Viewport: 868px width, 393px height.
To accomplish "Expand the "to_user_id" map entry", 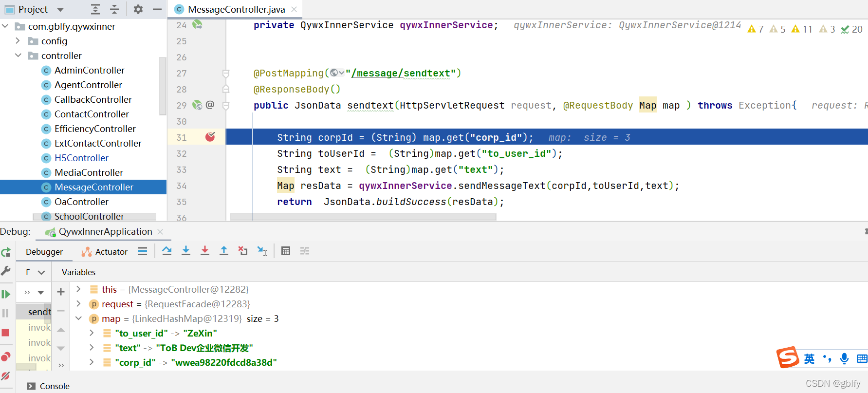I will click(x=92, y=333).
